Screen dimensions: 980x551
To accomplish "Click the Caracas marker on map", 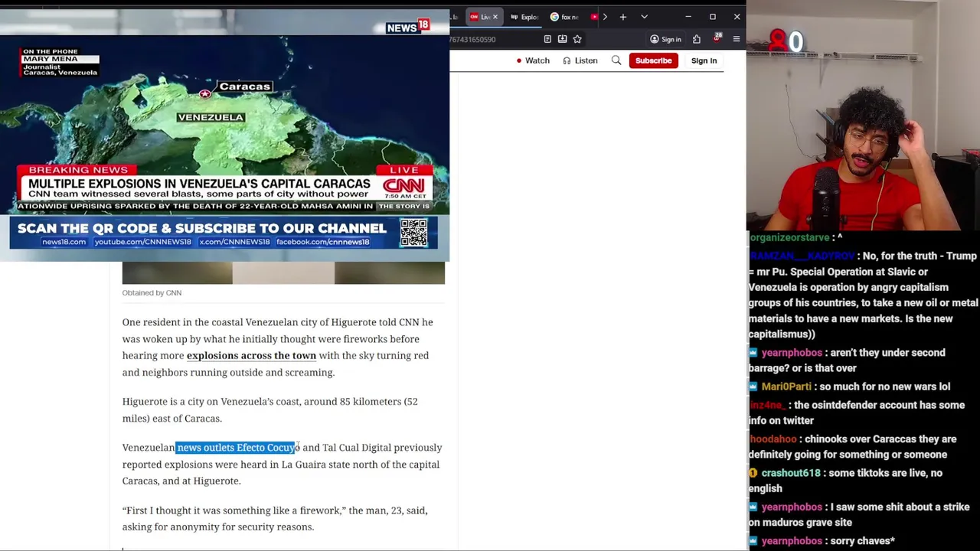I will pos(205,93).
